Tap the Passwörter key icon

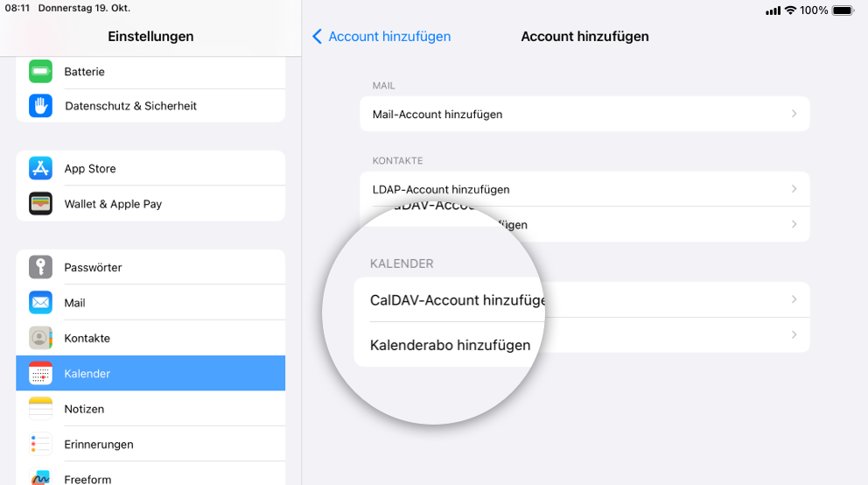tap(40, 267)
